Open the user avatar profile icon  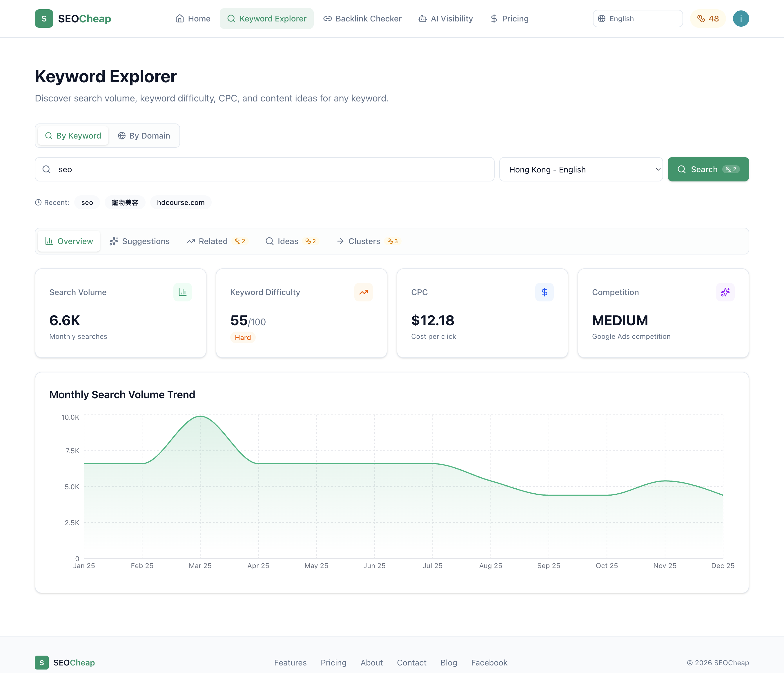point(741,18)
